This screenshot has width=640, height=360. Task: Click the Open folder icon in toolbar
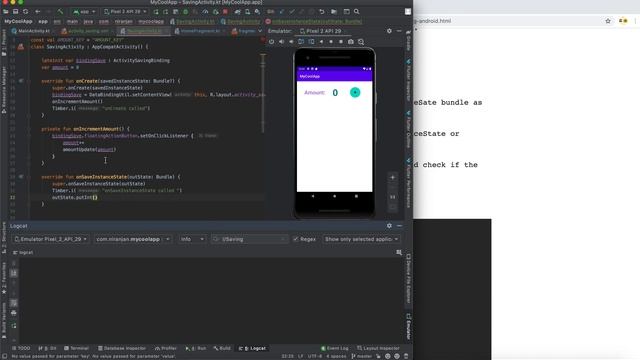6,11
